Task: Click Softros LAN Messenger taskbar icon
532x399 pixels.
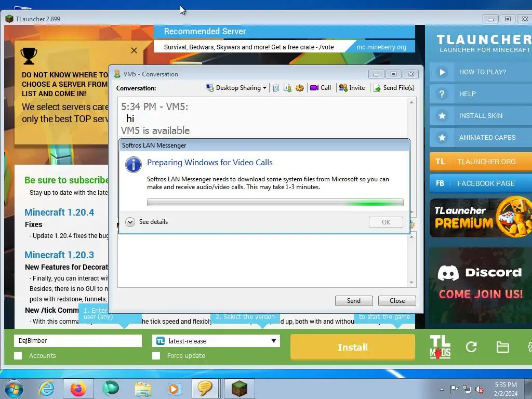Action: coord(205,389)
